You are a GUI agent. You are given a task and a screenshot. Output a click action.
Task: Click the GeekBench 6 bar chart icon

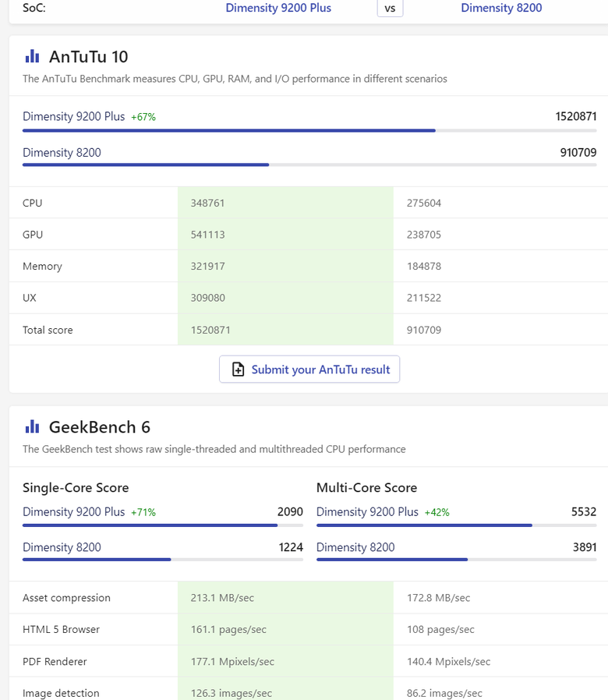point(32,427)
